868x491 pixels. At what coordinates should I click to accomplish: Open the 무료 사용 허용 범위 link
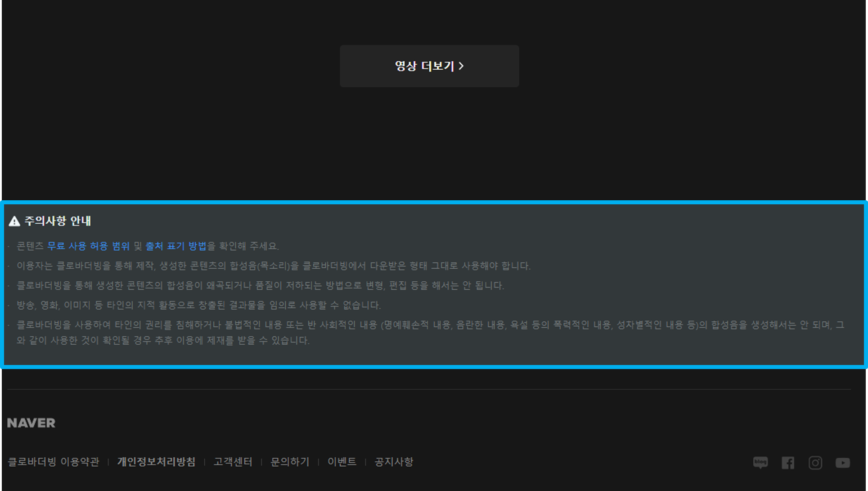(x=88, y=246)
